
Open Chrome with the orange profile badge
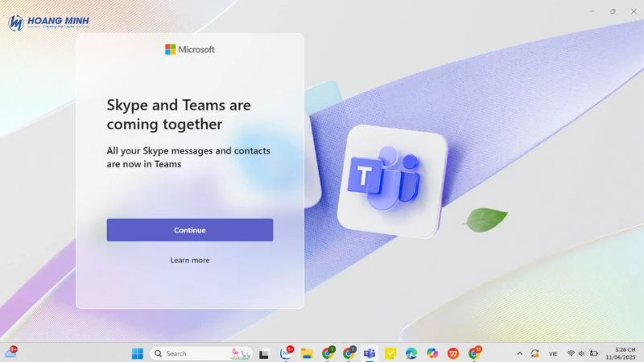(474, 353)
